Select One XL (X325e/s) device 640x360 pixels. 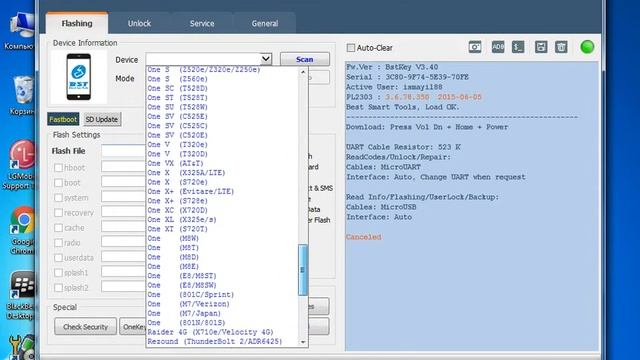point(222,220)
